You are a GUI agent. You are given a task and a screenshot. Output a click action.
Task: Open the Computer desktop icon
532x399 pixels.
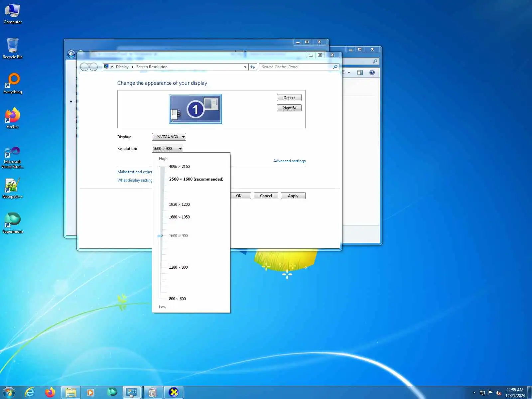point(13,14)
